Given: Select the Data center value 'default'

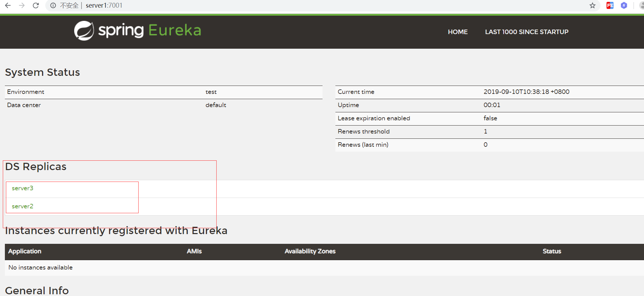Looking at the screenshot, I should click(216, 105).
